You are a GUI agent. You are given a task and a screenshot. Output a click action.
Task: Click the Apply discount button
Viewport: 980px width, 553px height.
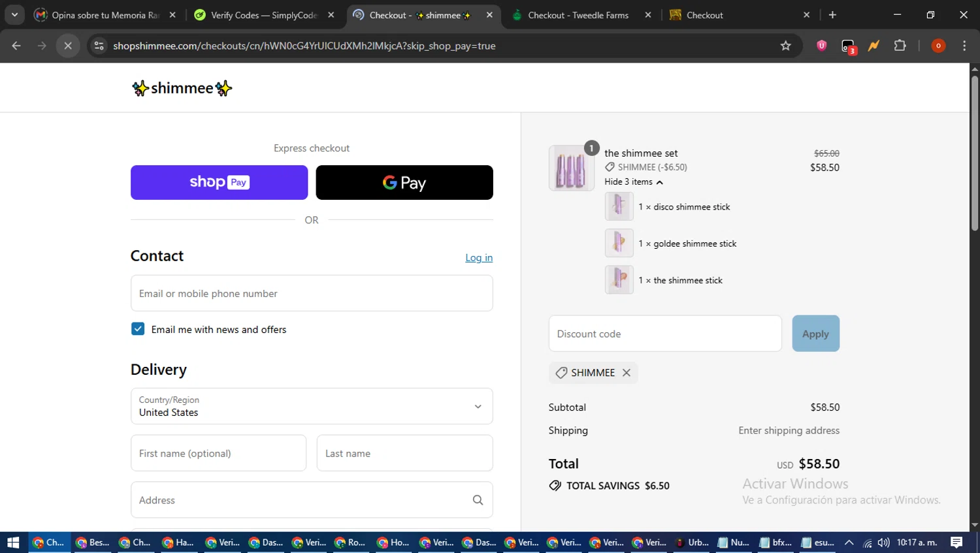pyautogui.click(x=815, y=334)
